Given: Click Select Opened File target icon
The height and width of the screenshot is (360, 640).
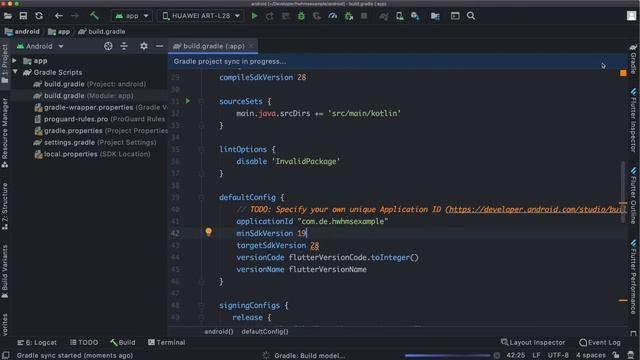Looking at the screenshot, I should pyautogui.click(x=108, y=46).
